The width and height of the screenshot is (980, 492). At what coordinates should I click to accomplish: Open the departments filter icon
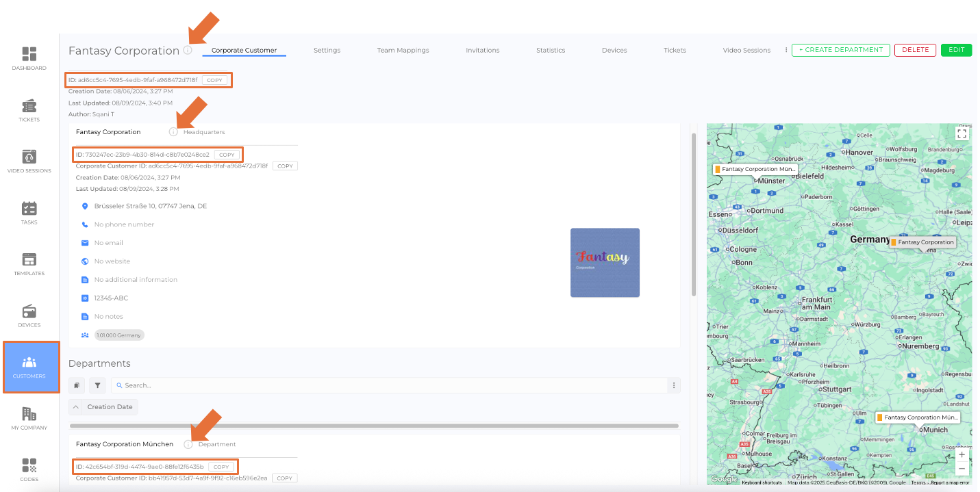(x=98, y=385)
